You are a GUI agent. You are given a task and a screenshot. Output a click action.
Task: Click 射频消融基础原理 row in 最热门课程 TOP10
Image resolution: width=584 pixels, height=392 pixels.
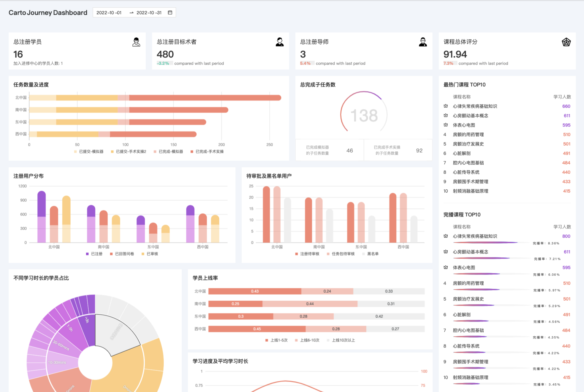click(507, 191)
